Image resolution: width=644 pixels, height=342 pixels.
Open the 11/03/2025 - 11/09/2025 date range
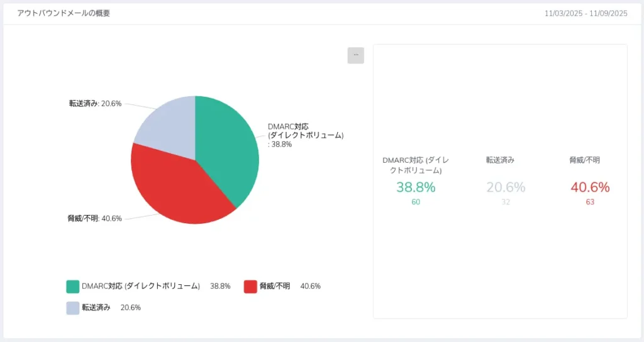[586, 13]
